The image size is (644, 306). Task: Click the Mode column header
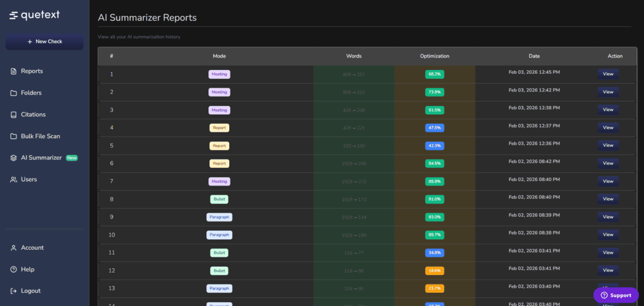click(219, 56)
